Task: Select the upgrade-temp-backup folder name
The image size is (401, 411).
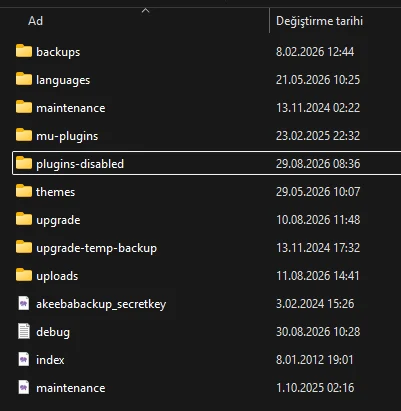Action: pos(96,248)
